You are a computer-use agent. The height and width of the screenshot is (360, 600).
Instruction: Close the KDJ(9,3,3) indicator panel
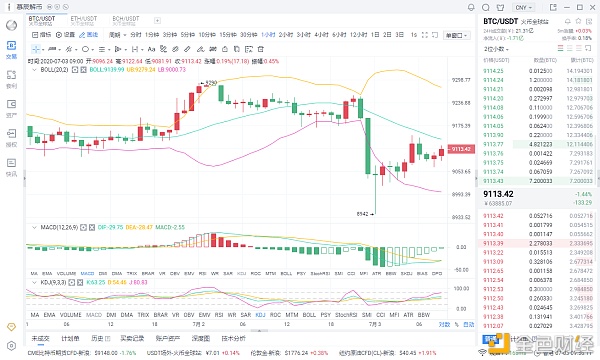(80, 282)
